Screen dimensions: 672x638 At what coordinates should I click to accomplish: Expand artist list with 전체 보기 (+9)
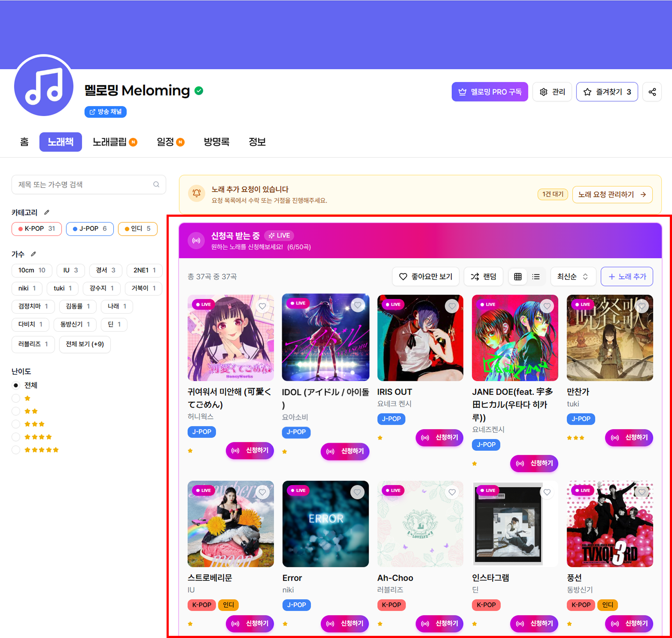coord(85,344)
